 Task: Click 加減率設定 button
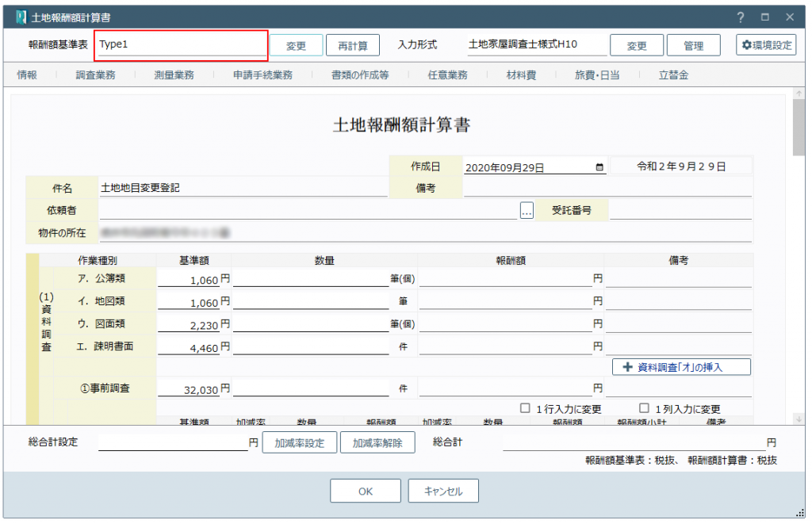click(x=299, y=442)
